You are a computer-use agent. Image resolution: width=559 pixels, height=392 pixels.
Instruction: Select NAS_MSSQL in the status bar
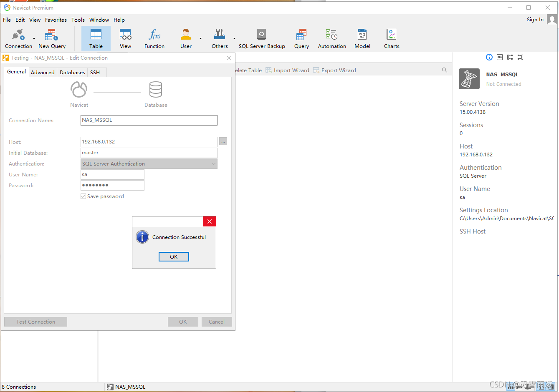point(126,387)
